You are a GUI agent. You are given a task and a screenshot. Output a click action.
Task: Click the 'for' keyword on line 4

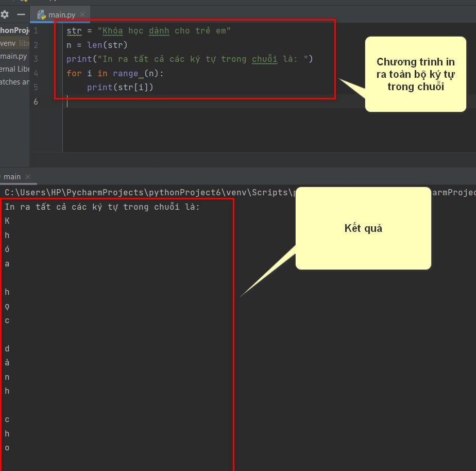point(74,74)
